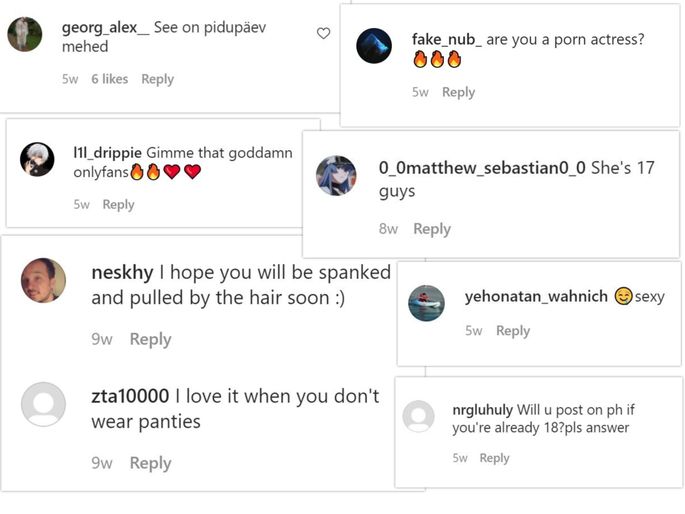Image resolution: width=685 pixels, height=514 pixels.
Task: Reply to fake_nub_ comment
Action: click(458, 92)
